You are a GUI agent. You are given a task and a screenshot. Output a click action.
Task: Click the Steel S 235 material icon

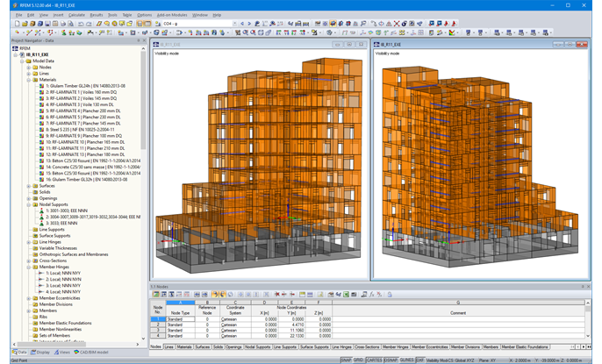(42, 130)
